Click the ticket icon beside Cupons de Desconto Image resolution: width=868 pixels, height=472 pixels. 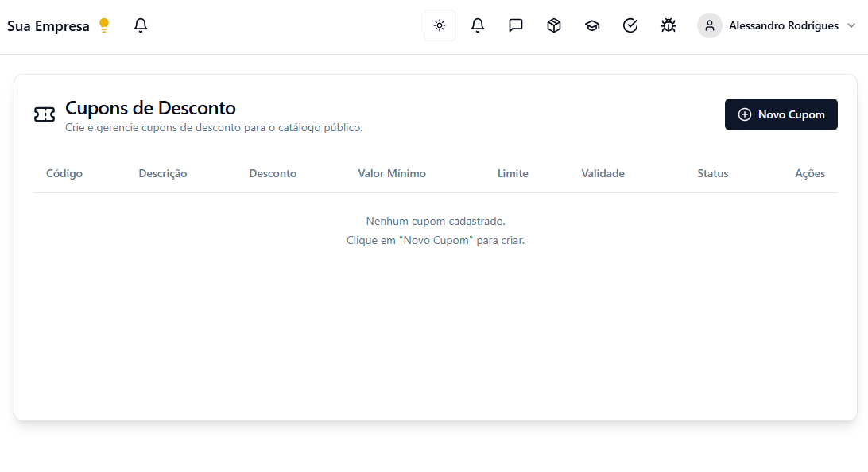click(x=45, y=114)
